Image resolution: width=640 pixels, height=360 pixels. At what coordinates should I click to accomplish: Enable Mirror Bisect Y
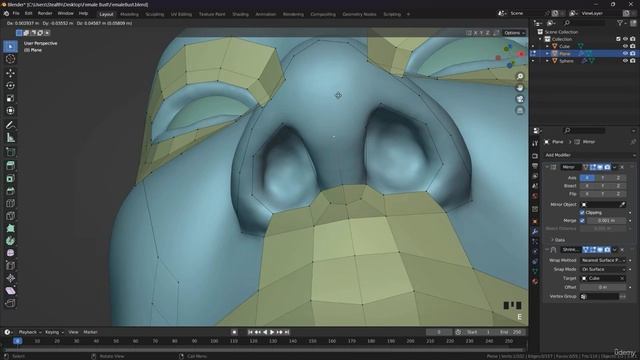[602, 186]
